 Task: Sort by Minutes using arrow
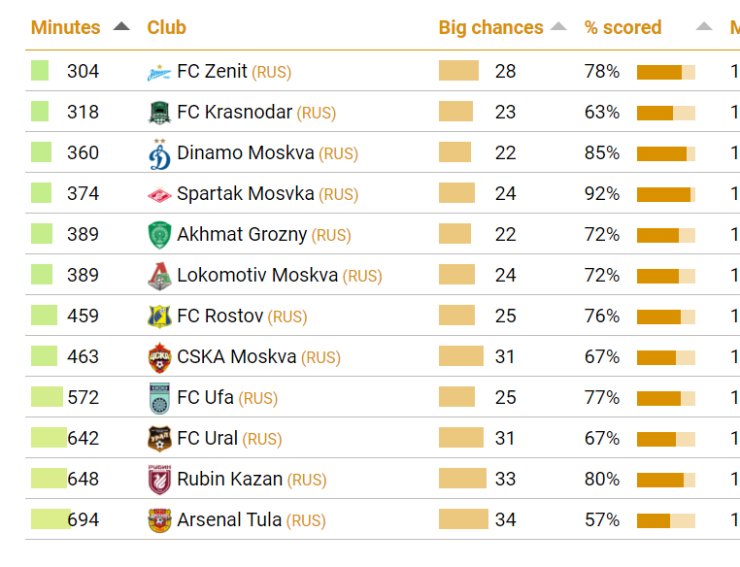pos(121,26)
